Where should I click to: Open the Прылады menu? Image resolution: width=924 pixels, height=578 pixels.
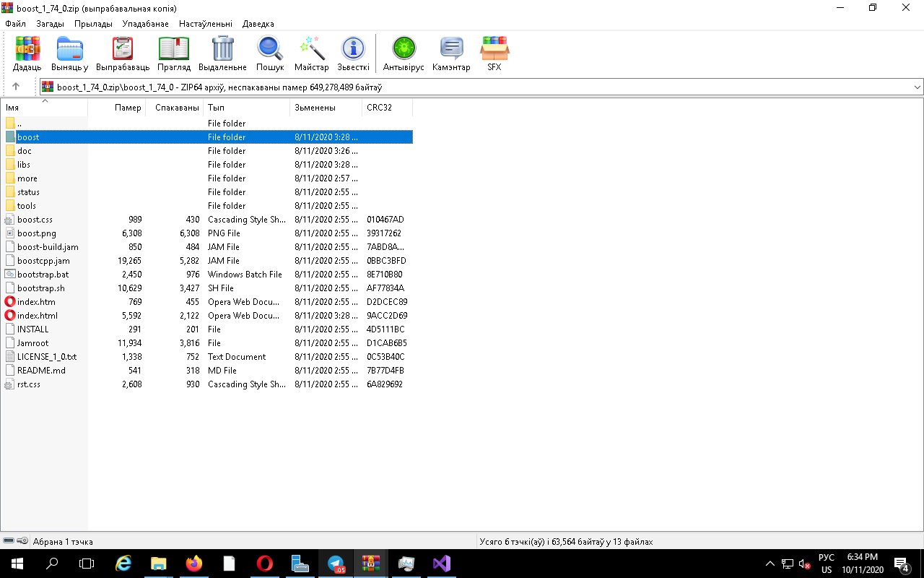pyautogui.click(x=93, y=24)
